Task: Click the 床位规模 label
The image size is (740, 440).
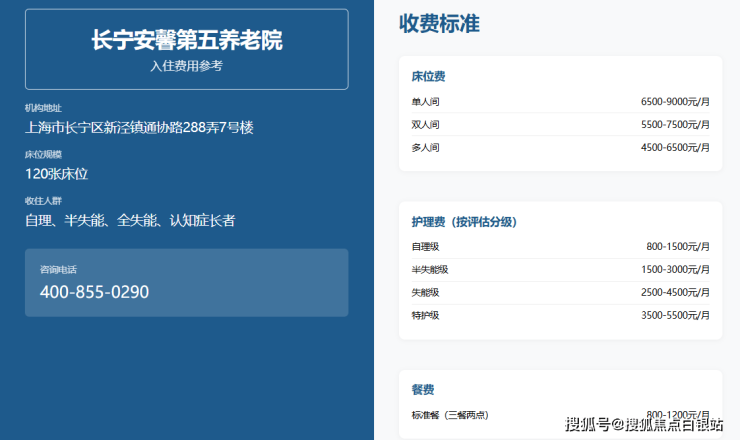Action: coord(43,154)
